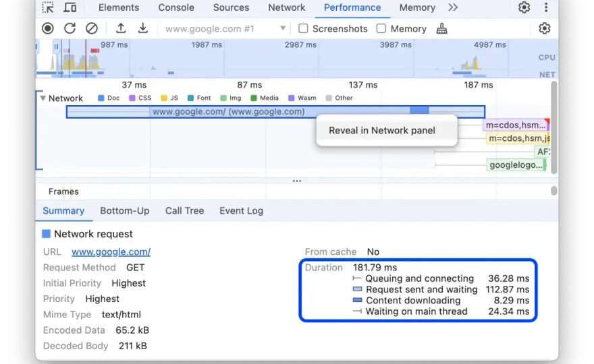The image size is (594, 364).
Task: Switch to the Console tab
Action: click(176, 7)
